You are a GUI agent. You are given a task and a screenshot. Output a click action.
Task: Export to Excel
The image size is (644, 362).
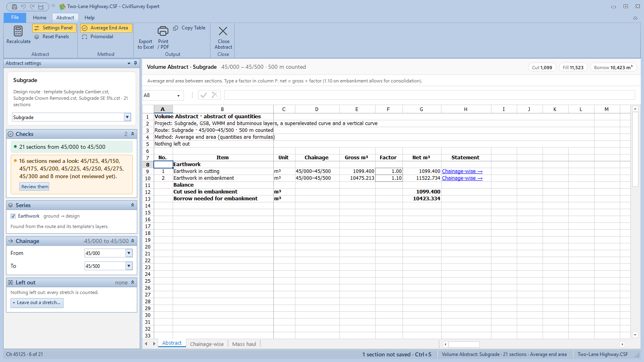click(145, 44)
